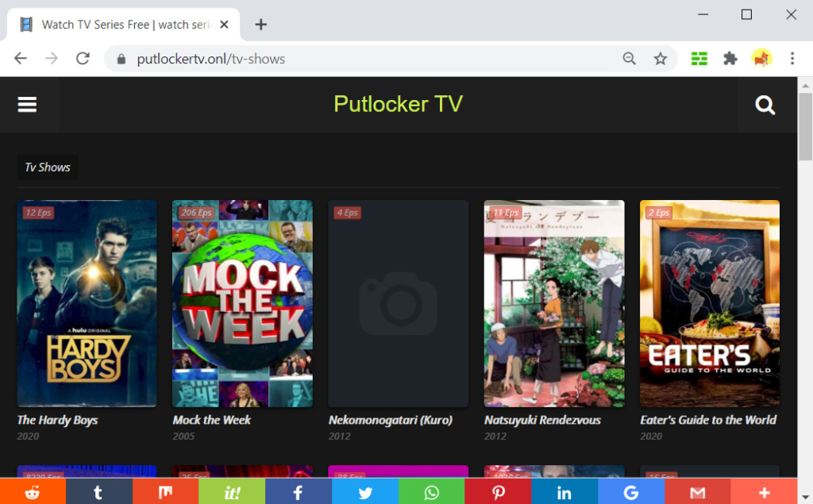Share page via WhatsApp
The height and width of the screenshot is (504, 813).
431,491
